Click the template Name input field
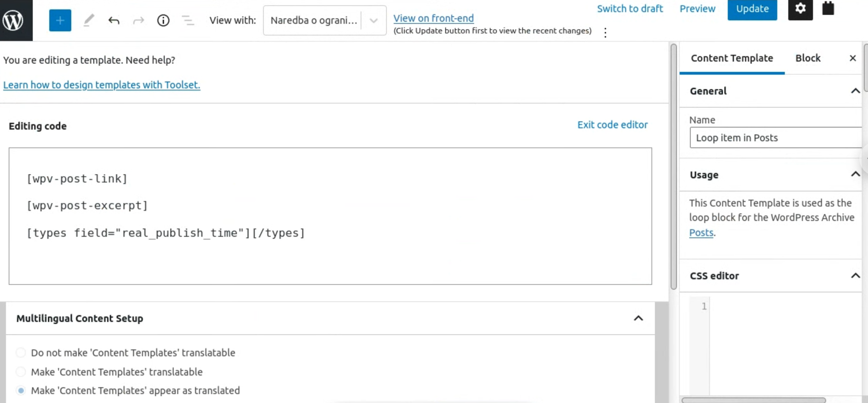The height and width of the screenshot is (403, 868). pos(775,138)
